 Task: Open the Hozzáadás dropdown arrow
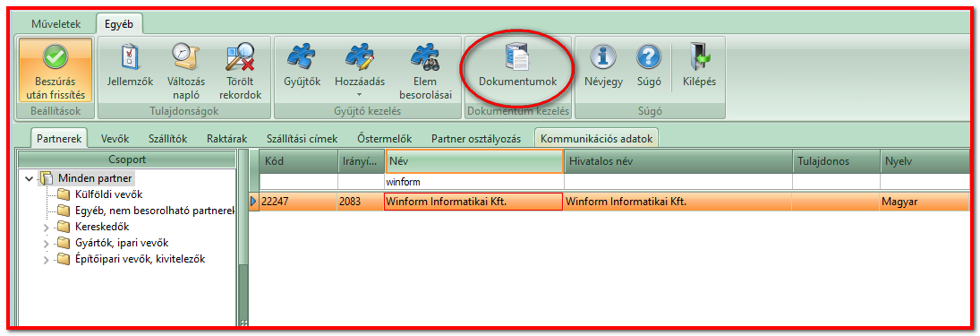pos(360,94)
